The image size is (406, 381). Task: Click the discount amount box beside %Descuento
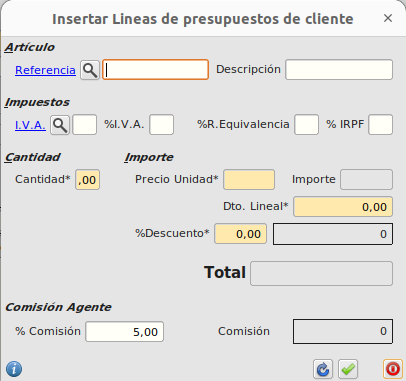[x=333, y=234]
